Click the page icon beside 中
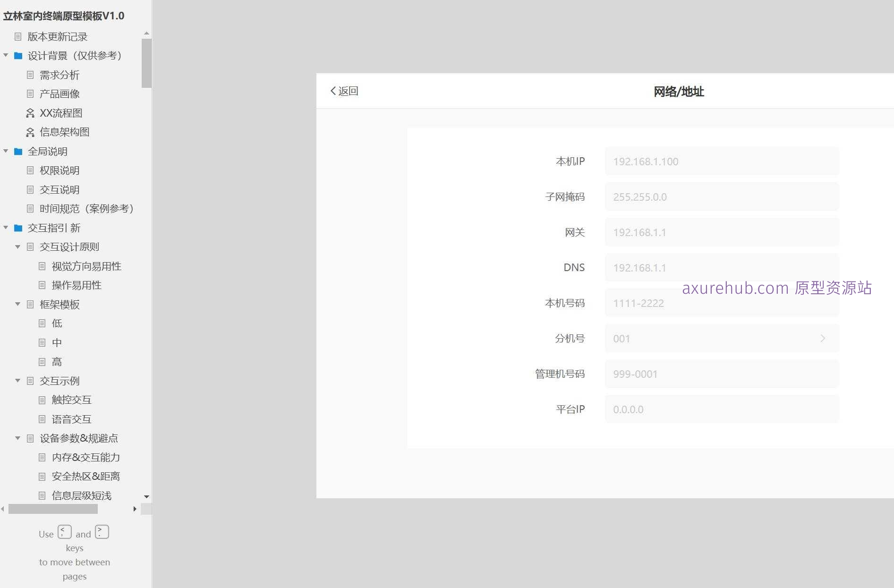The width and height of the screenshot is (894, 588). tap(42, 342)
